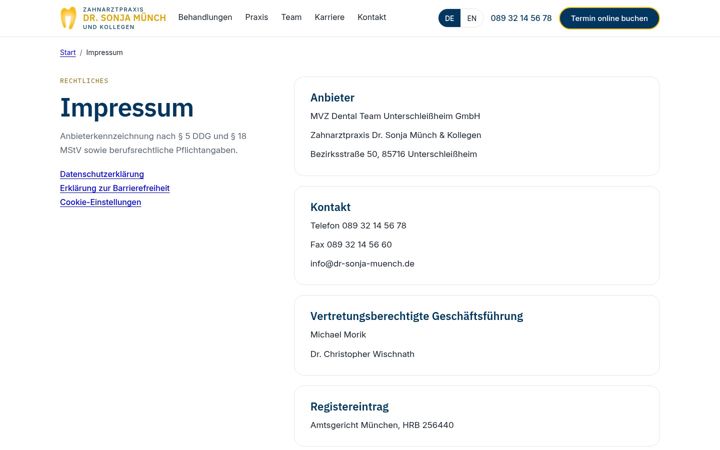Click the Fax 089 32 14 56 60 line
720x450 pixels.
351,245
